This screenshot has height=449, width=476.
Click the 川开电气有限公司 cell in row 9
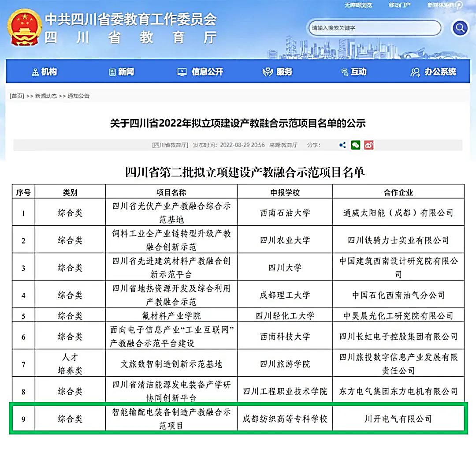pyautogui.click(x=398, y=419)
